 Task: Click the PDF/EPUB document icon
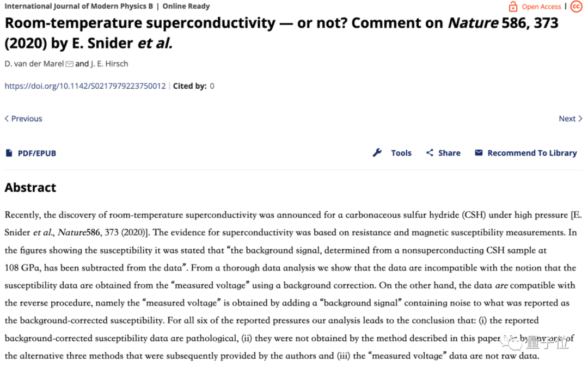9,153
